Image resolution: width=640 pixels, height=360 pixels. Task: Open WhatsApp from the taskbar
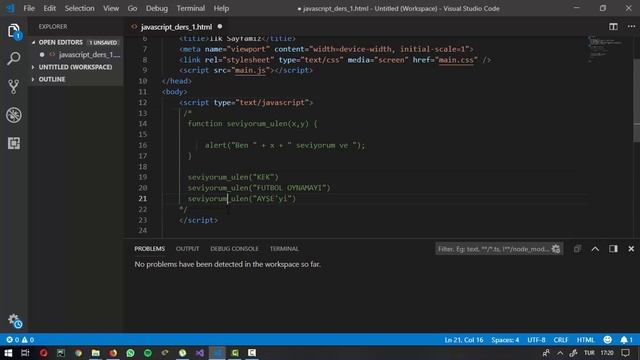tap(130, 353)
